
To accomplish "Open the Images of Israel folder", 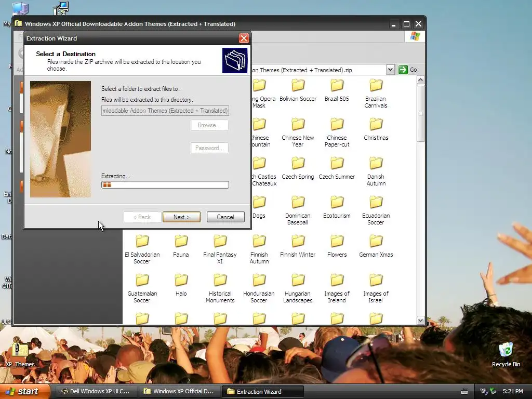I will click(376, 289).
